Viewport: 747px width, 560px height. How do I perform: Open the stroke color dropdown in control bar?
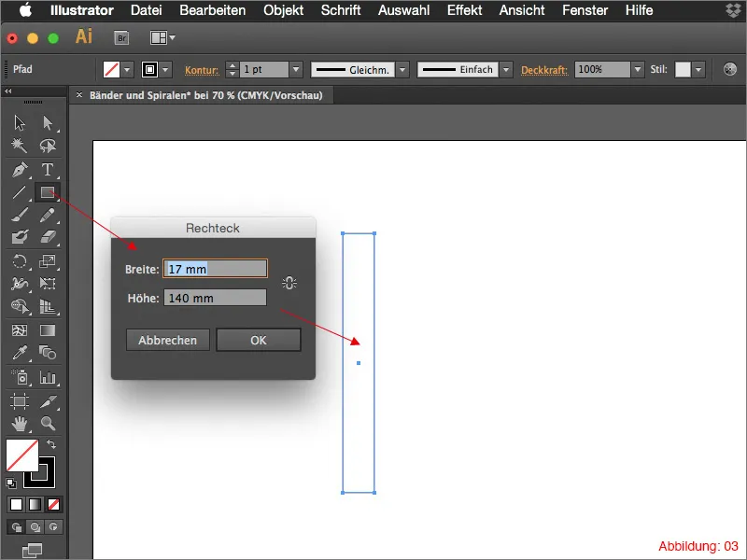(165, 69)
